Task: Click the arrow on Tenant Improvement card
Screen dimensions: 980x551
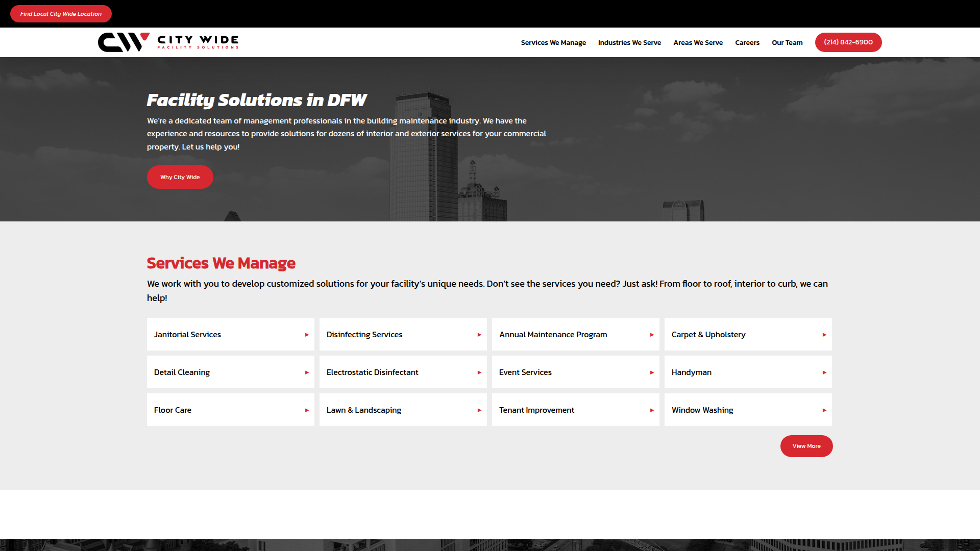Action: (x=652, y=410)
